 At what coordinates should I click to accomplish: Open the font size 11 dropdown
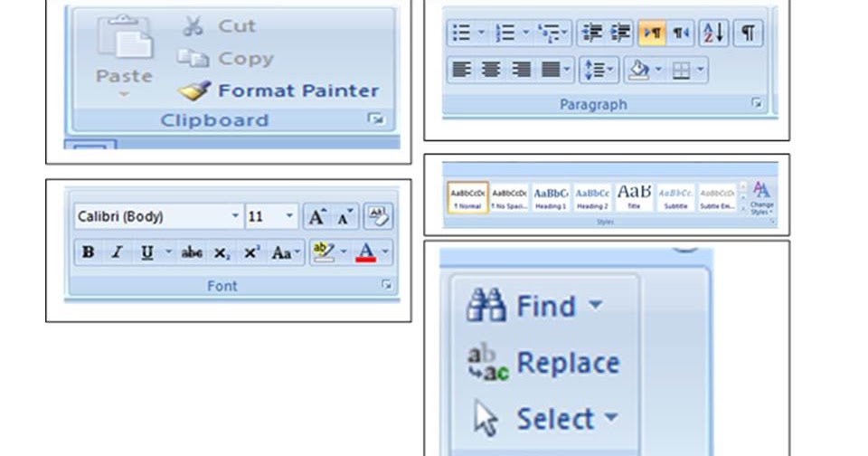tap(289, 216)
